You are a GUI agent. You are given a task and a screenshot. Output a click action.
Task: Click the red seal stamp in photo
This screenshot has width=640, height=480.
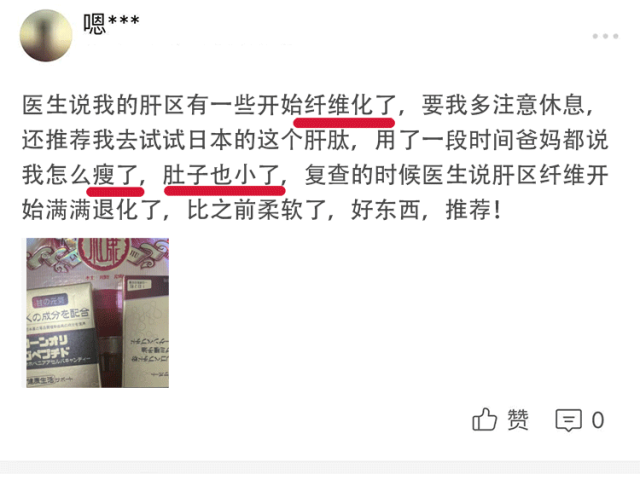(x=104, y=254)
